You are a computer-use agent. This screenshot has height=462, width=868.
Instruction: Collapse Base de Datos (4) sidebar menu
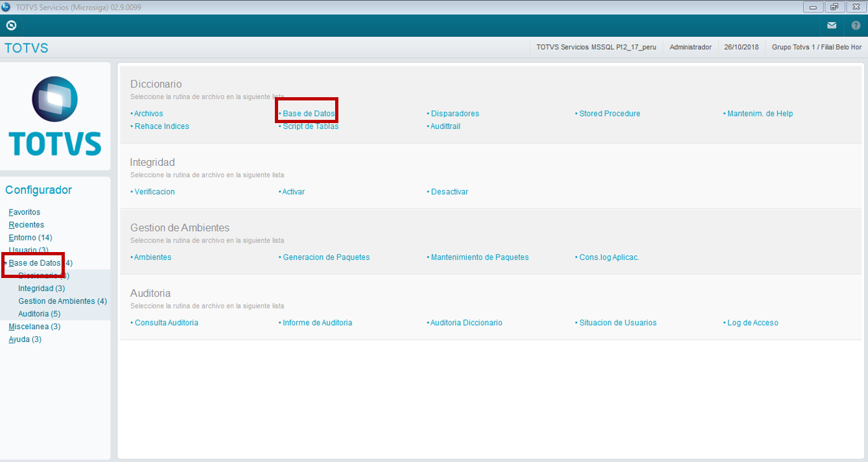[40, 263]
